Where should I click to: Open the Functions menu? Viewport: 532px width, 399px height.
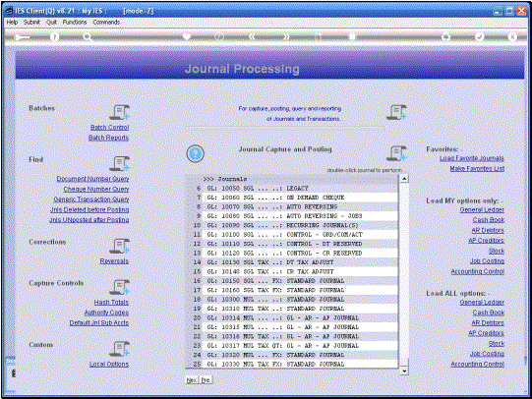(x=75, y=22)
